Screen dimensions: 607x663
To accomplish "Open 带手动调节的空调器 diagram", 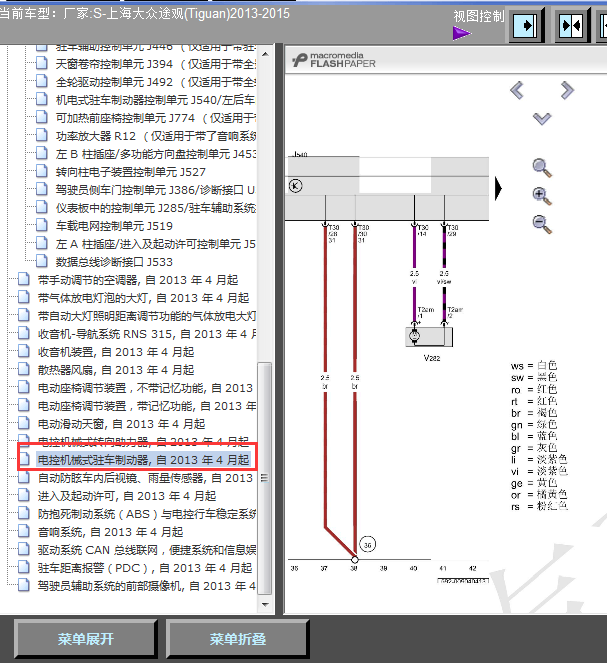I will tap(138, 280).
